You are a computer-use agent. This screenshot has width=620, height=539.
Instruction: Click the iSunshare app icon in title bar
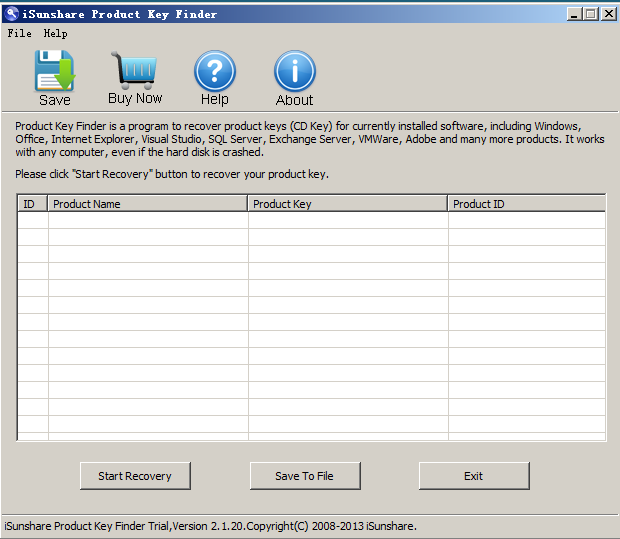click(x=12, y=14)
